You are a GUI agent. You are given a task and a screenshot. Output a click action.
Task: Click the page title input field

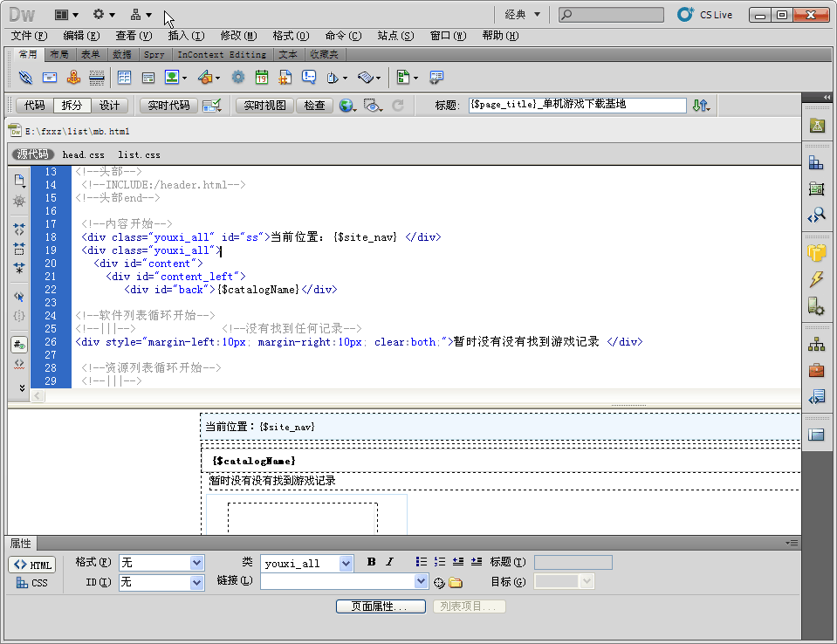[x=577, y=105]
